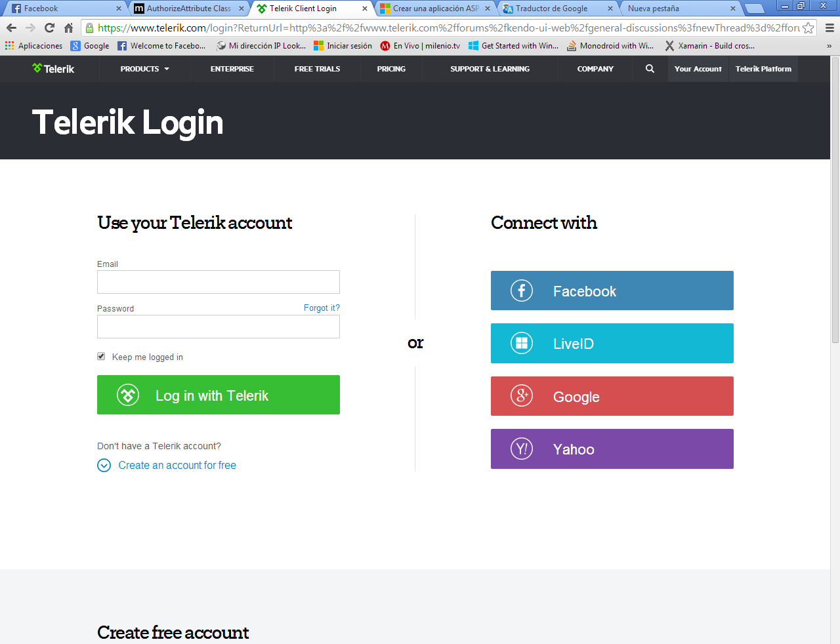This screenshot has height=644, width=840.
Task: Bookmark this page with the star icon
Action: [808, 28]
